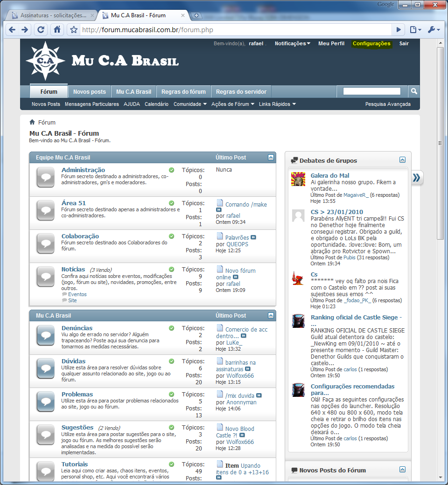The height and width of the screenshot is (485, 448).
Task: Click the home icon in browser toolbar
Action: 57,30
